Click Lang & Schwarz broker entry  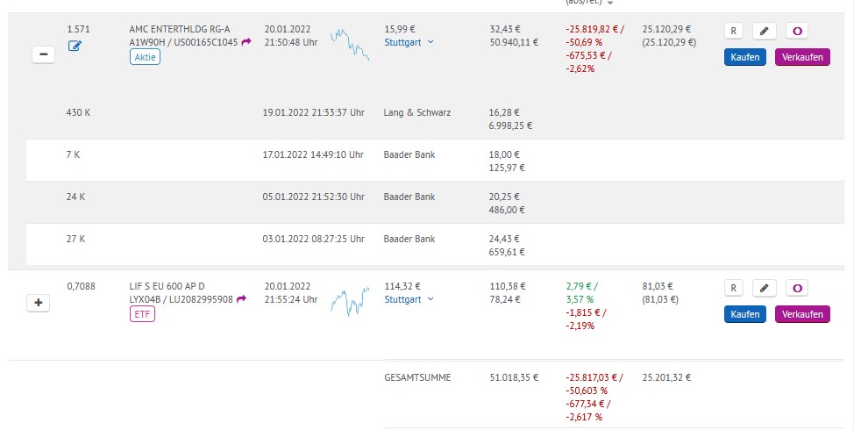pyautogui.click(x=417, y=112)
